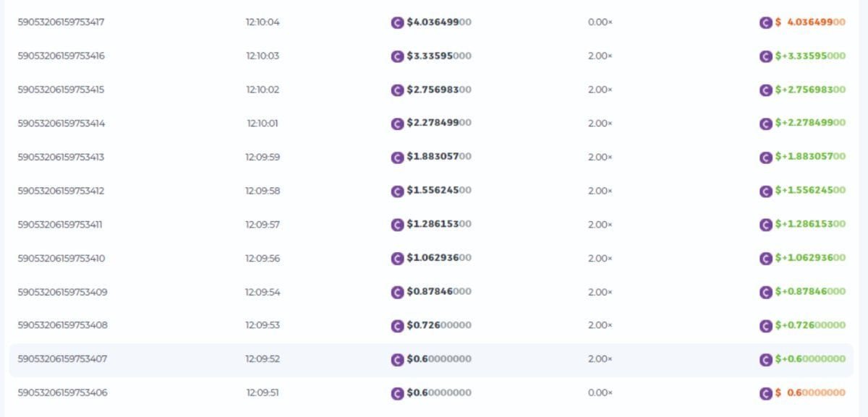Image resolution: width=868 pixels, height=417 pixels.
Task: Click coin icon beside $4.03649900 bet amount
Action: (x=396, y=22)
